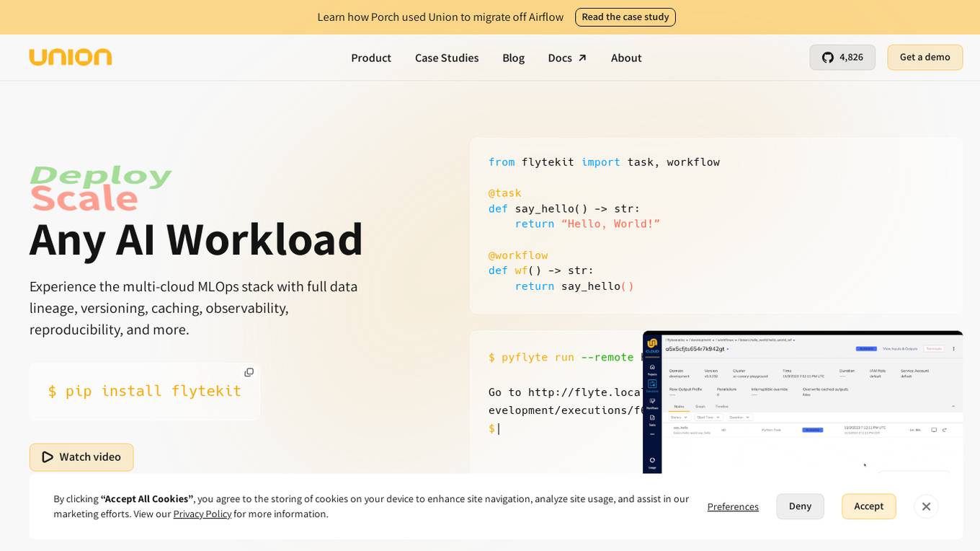
Task: Click the hero paragraph about multi-cloud MLOps stack
Action: (x=194, y=308)
